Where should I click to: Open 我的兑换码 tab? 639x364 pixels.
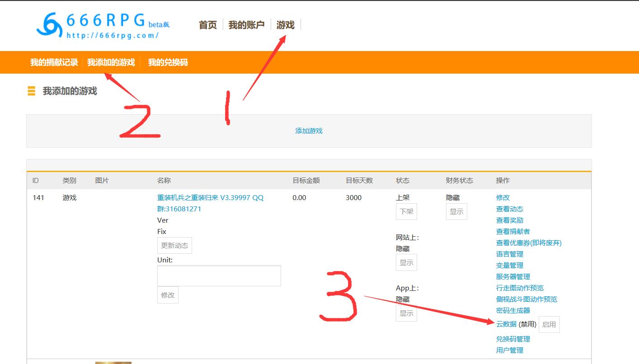point(168,62)
